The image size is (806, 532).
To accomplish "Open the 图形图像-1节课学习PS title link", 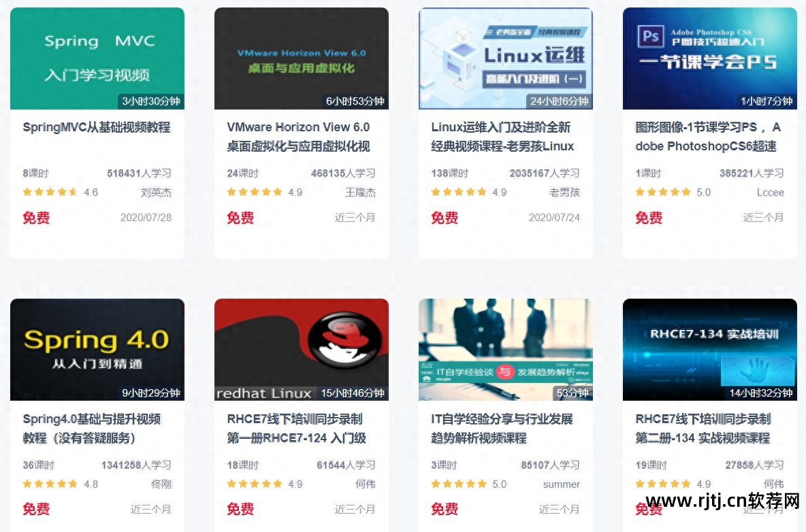I will [x=708, y=137].
